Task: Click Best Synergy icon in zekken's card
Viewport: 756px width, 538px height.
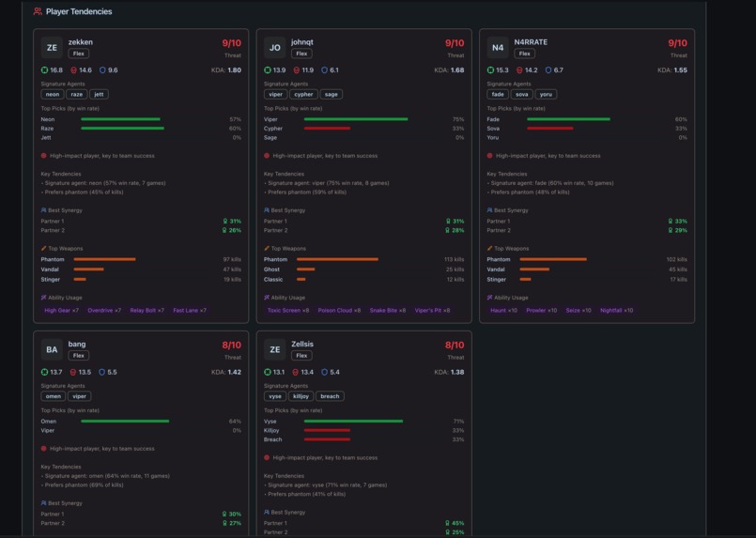Action: 43,210
